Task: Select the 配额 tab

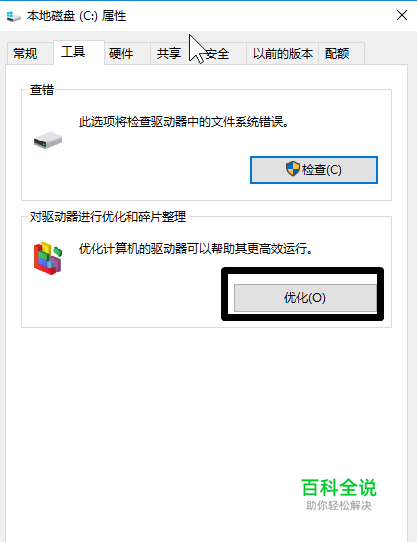Action: pos(337,54)
